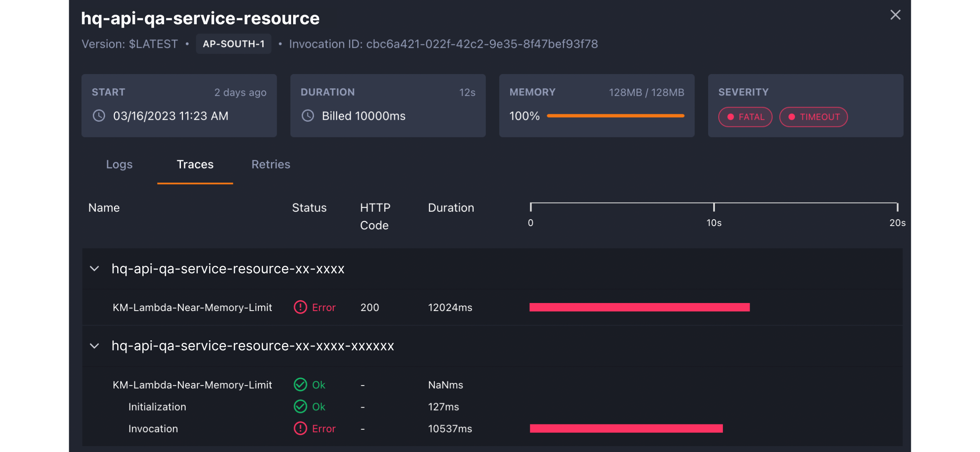Close the invocation details panel
This screenshot has width=980, height=452.
(895, 15)
